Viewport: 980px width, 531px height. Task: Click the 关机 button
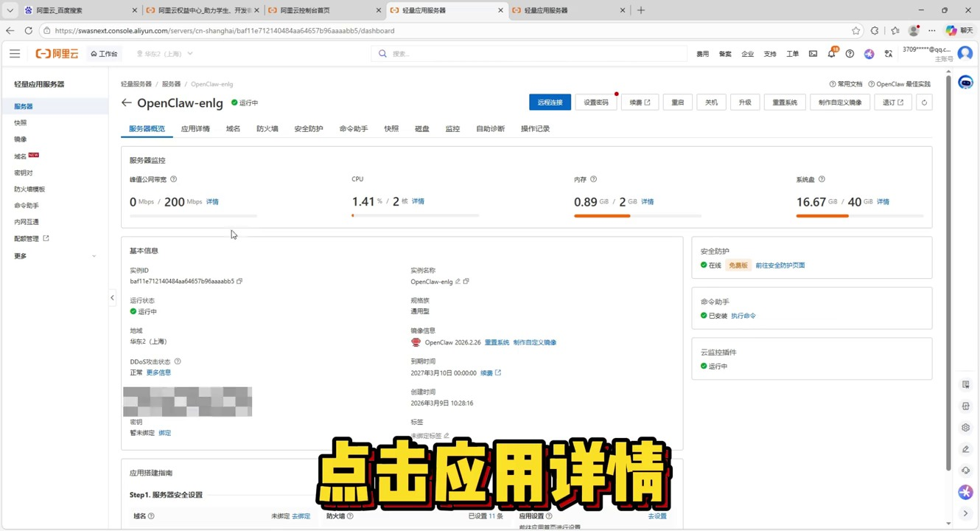pos(711,103)
